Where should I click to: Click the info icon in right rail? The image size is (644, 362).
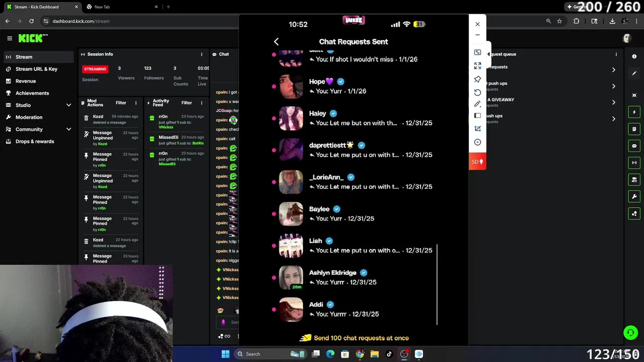tap(634, 56)
